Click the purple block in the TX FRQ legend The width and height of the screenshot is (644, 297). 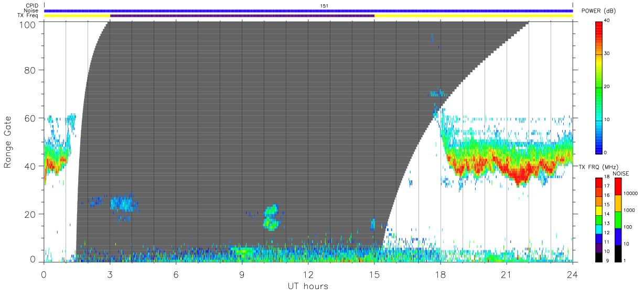pyautogui.click(x=599, y=247)
